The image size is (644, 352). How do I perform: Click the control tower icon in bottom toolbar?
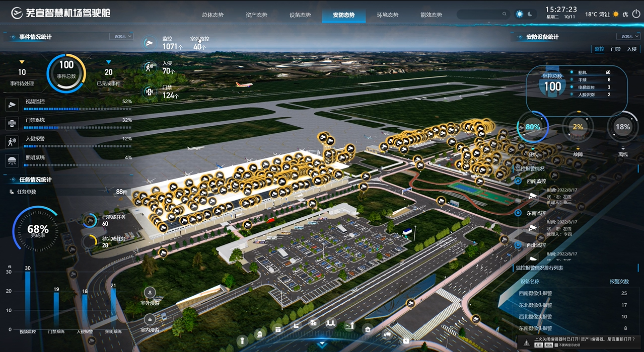[x=242, y=340]
